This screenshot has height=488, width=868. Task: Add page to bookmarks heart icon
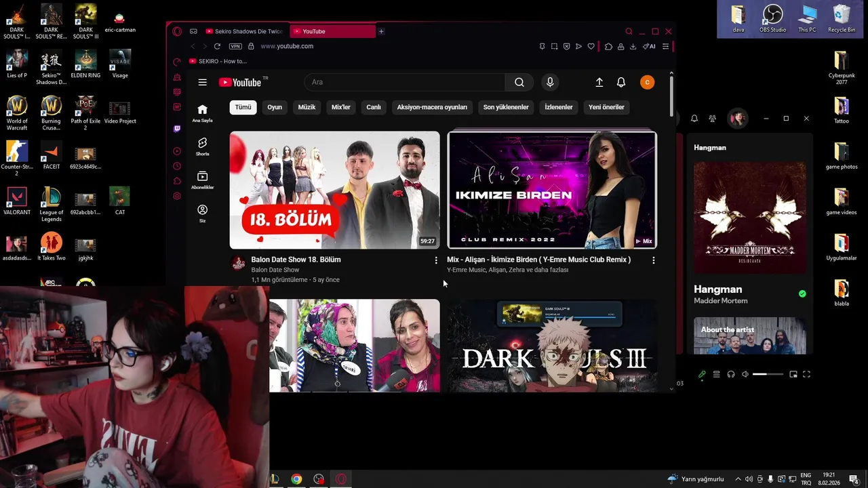[x=591, y=46]
